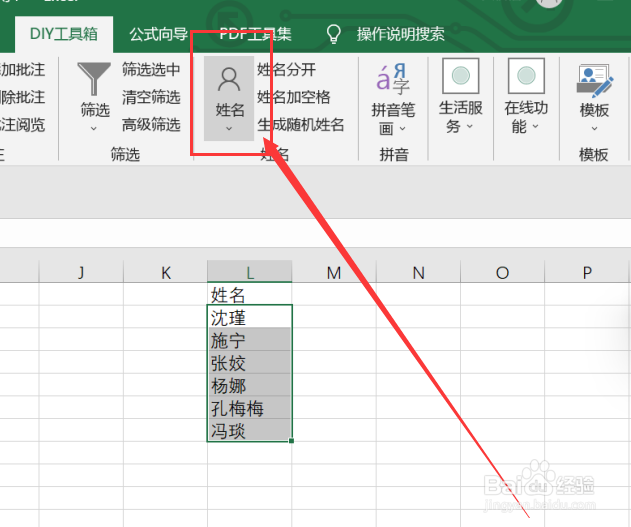Select column M header
The image size is (631, 527).
pyautogui.click(x=334, y=272)
